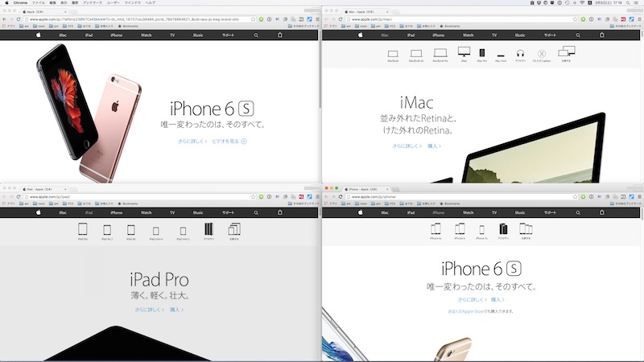
Task: Click Music in the Mac window nav bar
Action: click(x=520, y=35)
